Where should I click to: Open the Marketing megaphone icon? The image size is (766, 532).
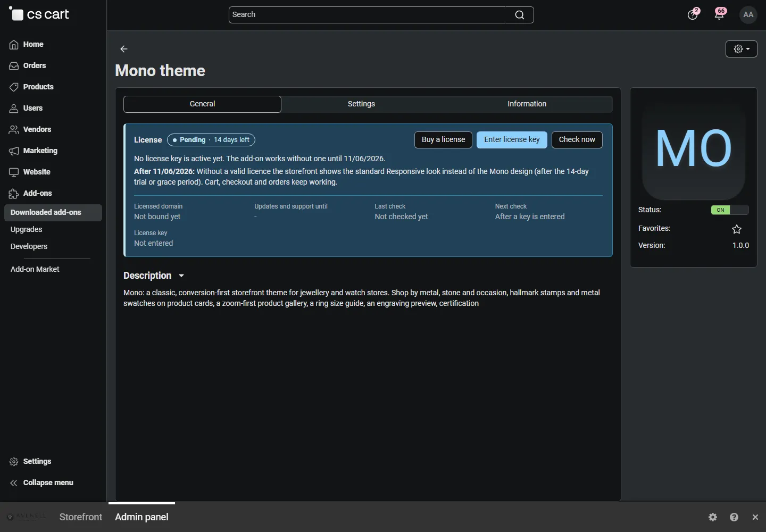(14, 151)
